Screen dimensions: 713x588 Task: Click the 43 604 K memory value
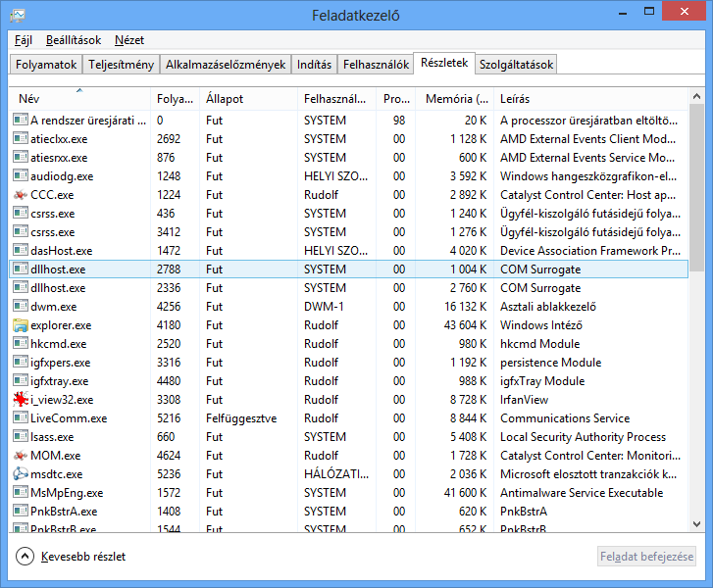465,325
